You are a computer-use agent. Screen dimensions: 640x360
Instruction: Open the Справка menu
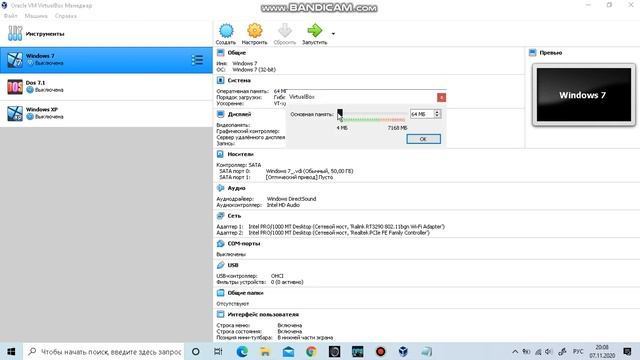pos(65,16)
